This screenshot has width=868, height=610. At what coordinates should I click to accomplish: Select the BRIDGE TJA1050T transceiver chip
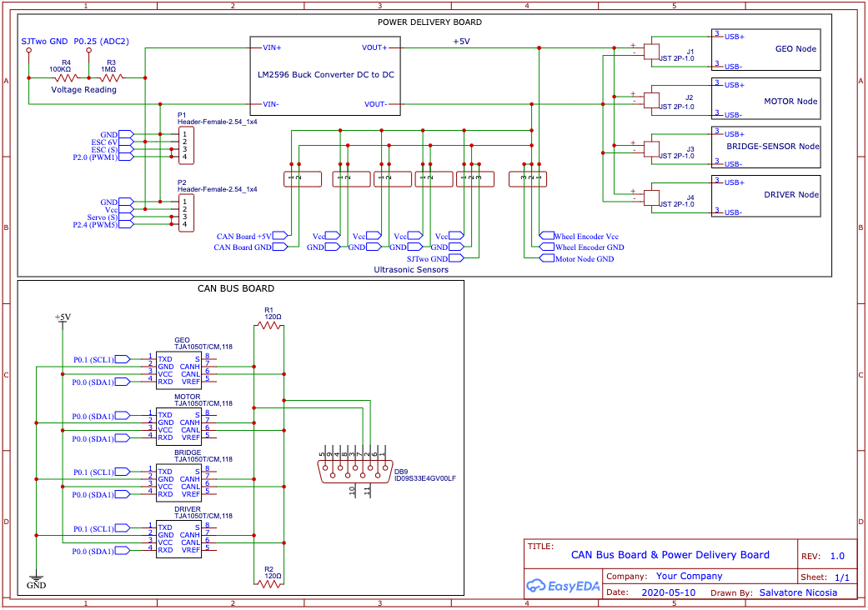pos(178,482)
